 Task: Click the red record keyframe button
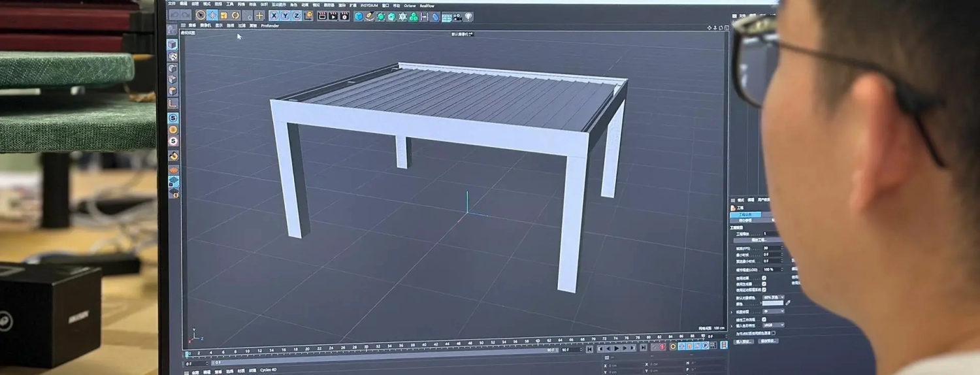(662, 347)
